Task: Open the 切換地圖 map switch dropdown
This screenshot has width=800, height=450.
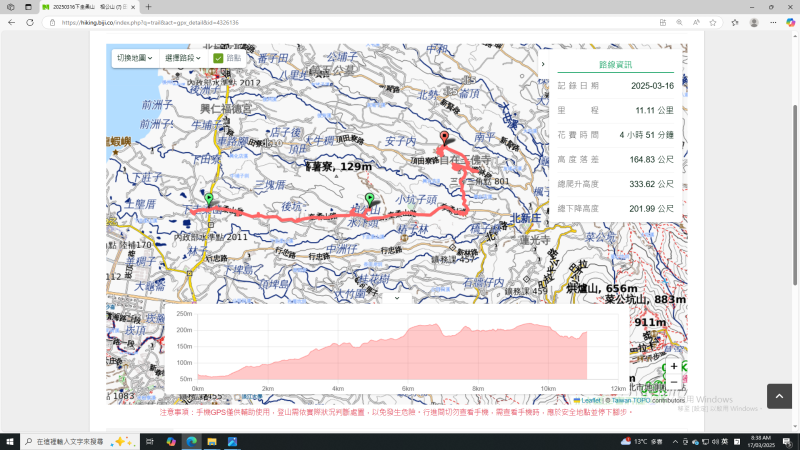Action: click(x=134, y=58)
